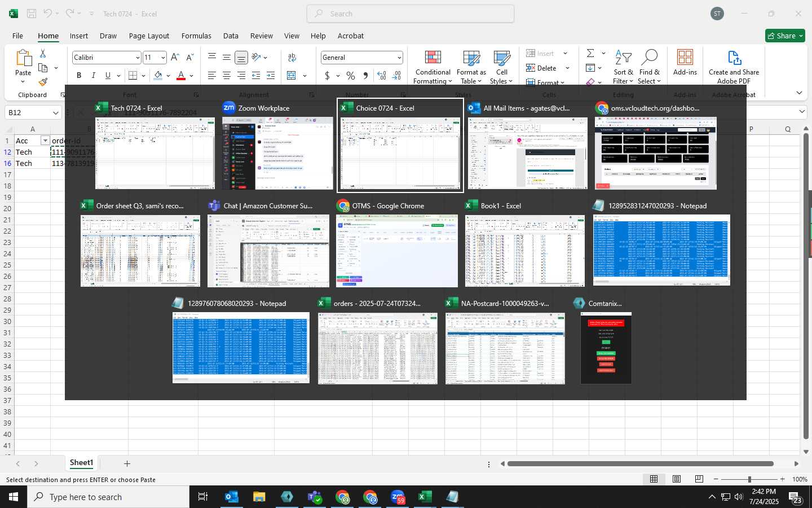
Task: Click the Paste clipboard icon
Action: 23,59
